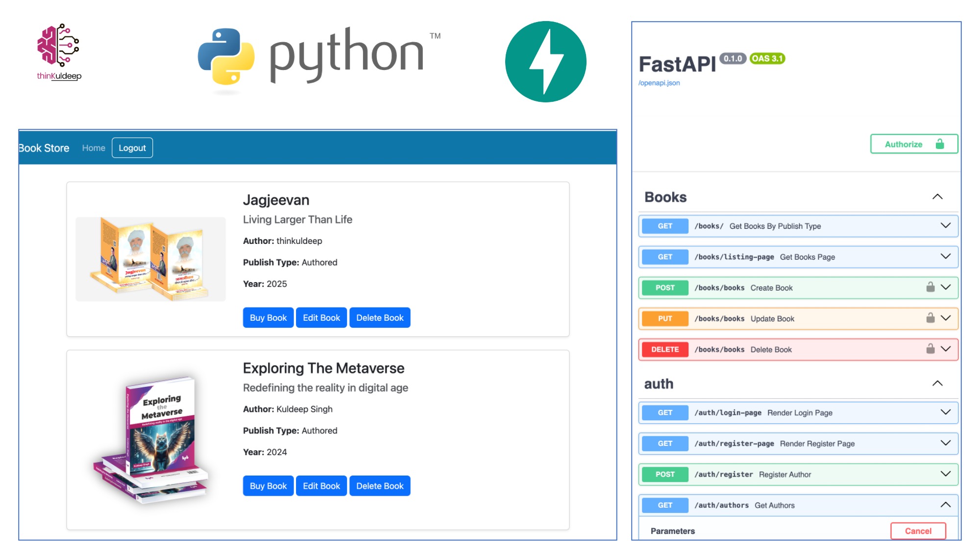Screen dimensions: 980x551
Task: Click the Book Store brand title
Action: click(44, 148)
